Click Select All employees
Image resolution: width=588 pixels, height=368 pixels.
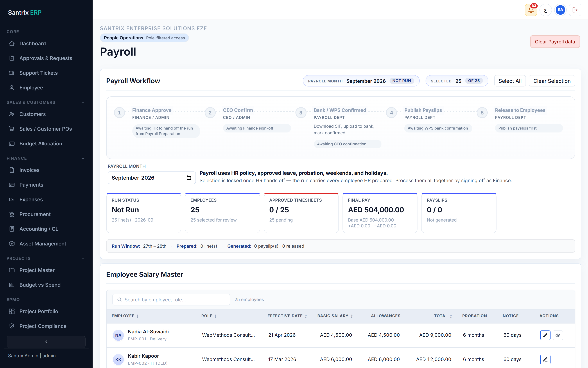510,81
